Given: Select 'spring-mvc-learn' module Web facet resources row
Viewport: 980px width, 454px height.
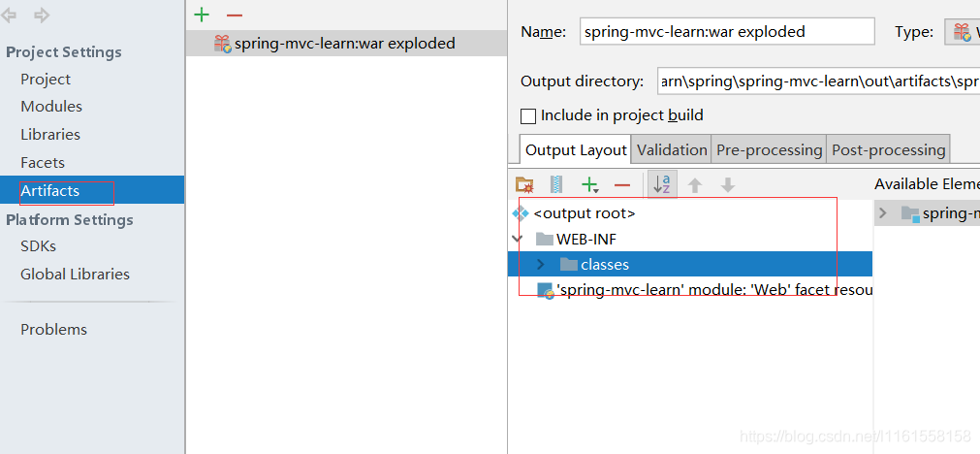Looking at the screenshot, I should (690, 290).
